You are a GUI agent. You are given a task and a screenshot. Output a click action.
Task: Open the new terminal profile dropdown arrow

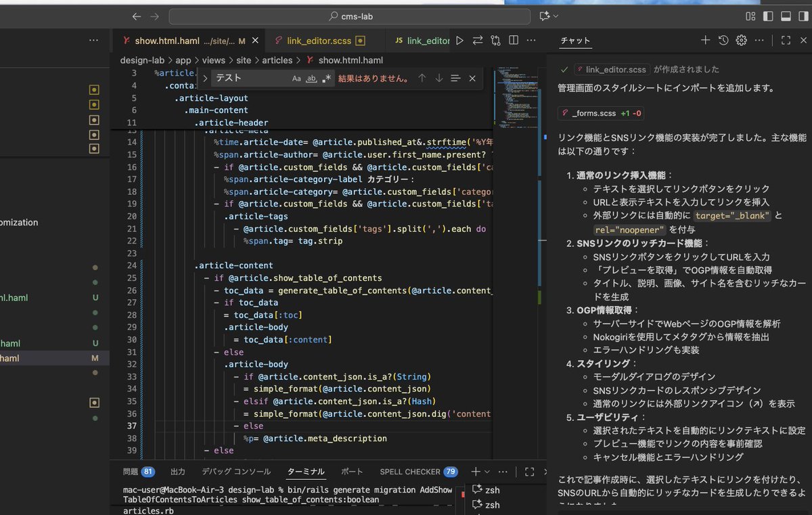487,472
